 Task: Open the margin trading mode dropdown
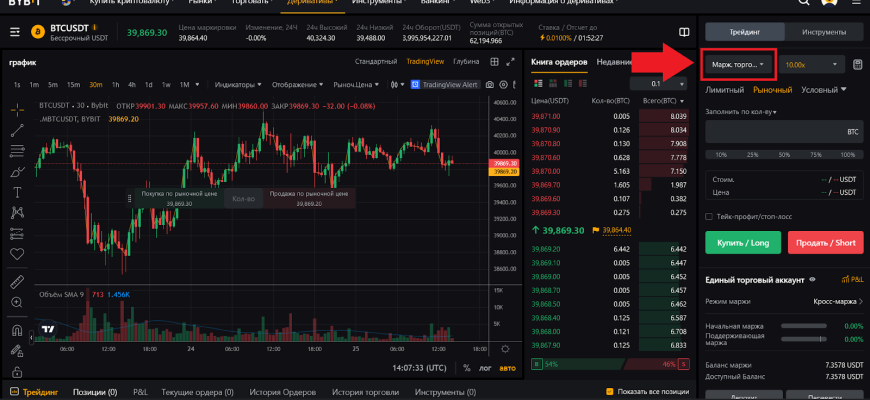[739, 65]
